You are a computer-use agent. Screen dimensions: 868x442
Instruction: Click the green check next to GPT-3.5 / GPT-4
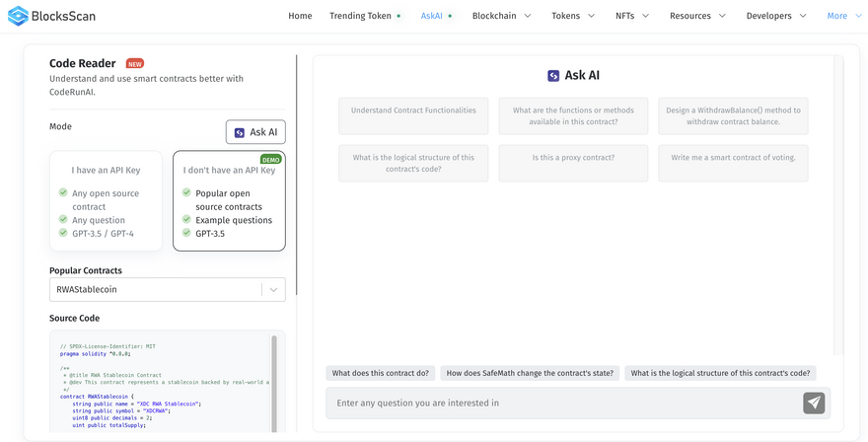tap(63, 234)
